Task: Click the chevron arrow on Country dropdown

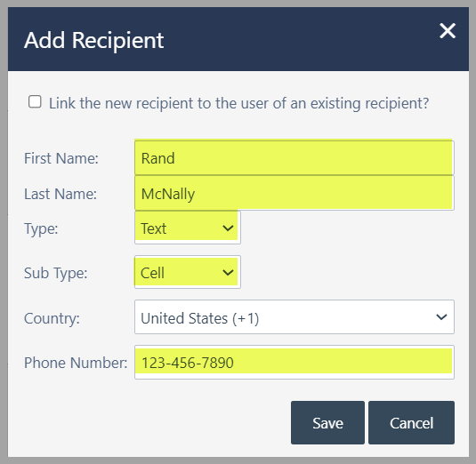Action: (441, 317)
